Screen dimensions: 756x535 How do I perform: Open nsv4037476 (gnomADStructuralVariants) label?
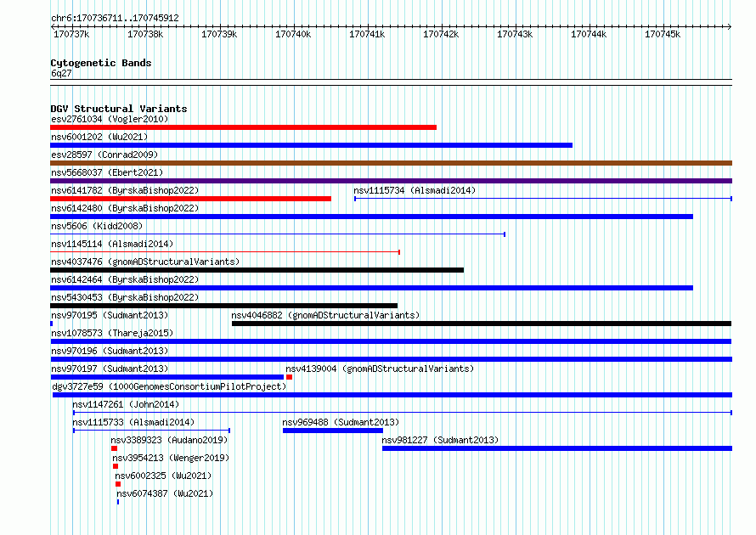pyautogui.click(x=145, y=262)
